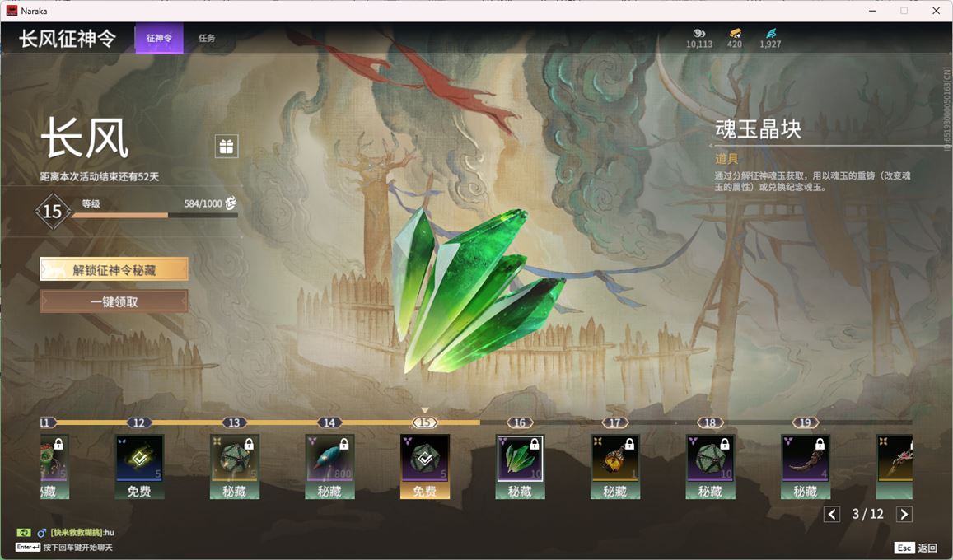Click the 距离本次活动结束还有52天 countdown text
Viewport: 953px width, 560px height.
click(100, 177)
